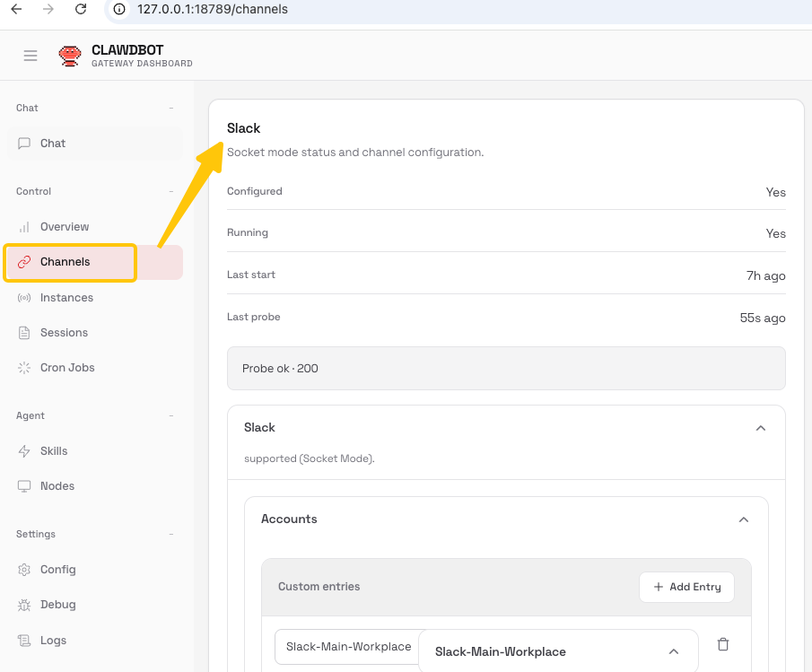Image resolution: width=812 pixels, height=672 pixels.
Task: Open Cron Jobs section
Action: point(67,368)
